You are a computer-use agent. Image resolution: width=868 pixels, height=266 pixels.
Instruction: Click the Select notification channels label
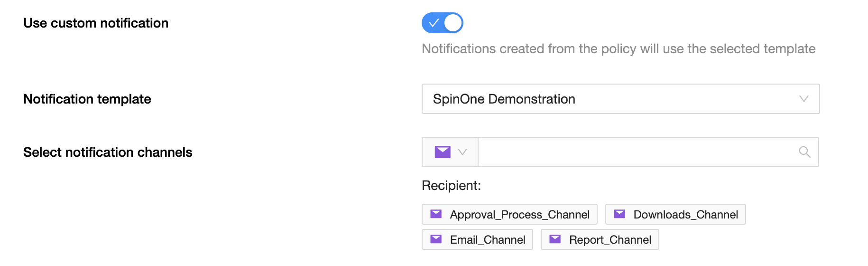108,152
